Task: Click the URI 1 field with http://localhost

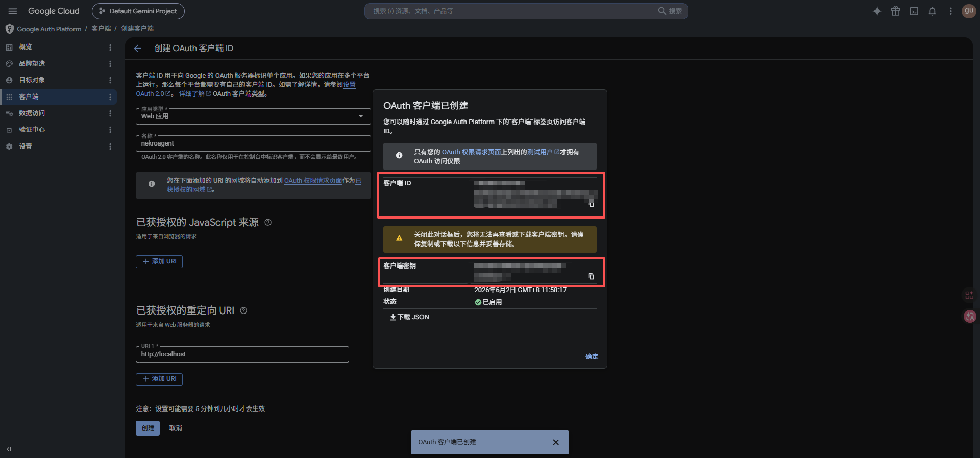Action: point(242,354)
